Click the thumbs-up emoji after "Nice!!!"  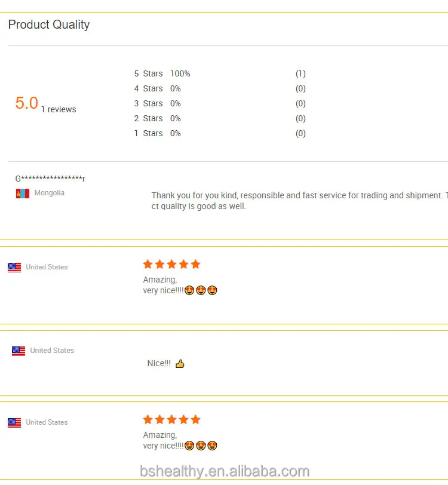pyautogui.click(x=180, y=364)
